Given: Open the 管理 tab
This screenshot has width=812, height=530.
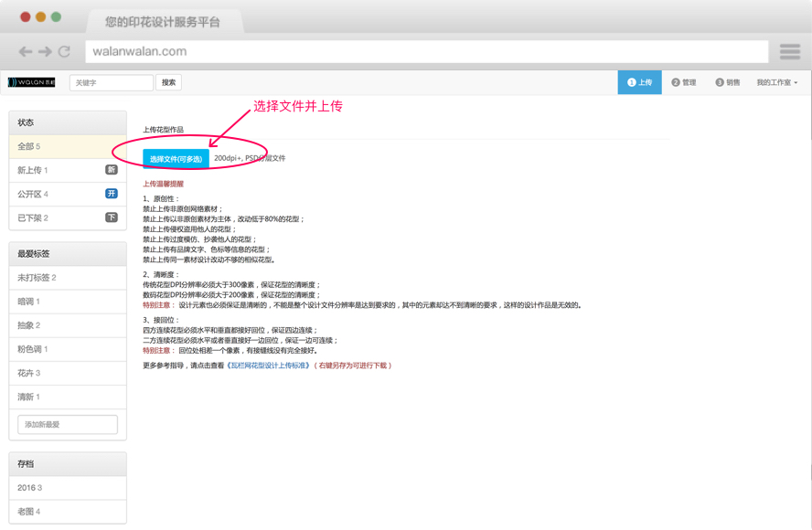Looking at the screenshot, I should click(x=684, y=82).
